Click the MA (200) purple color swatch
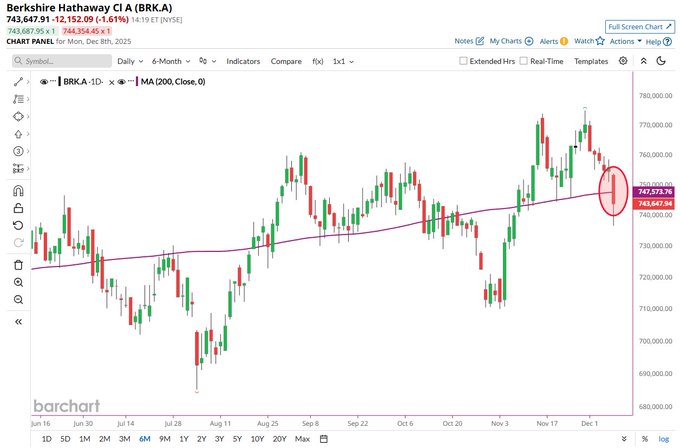This screenshot has width=680, height=448. 137,82
